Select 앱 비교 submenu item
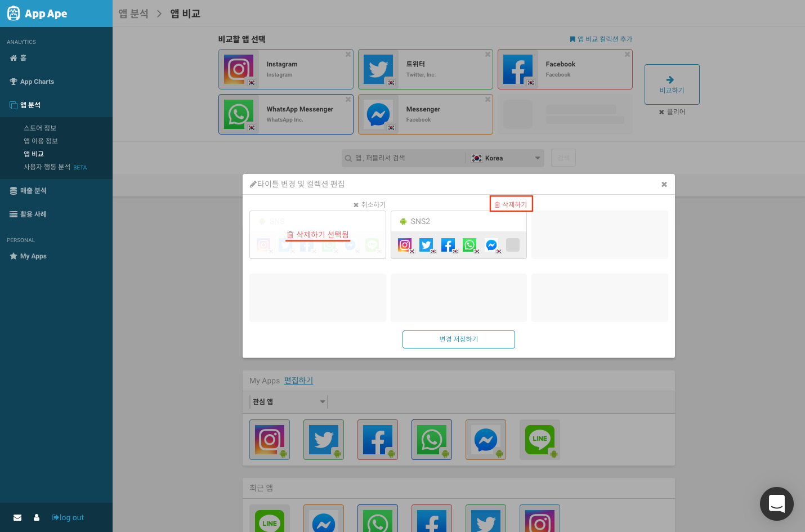This screenshot has width=805, height=532. [x=34, y=154]
